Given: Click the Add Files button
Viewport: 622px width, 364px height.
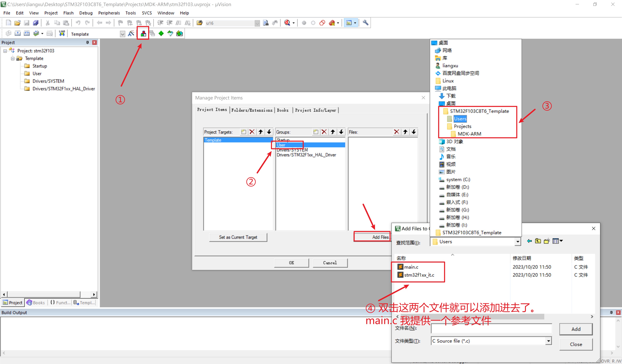Looking at the screenshot, I should coord(372,237).
